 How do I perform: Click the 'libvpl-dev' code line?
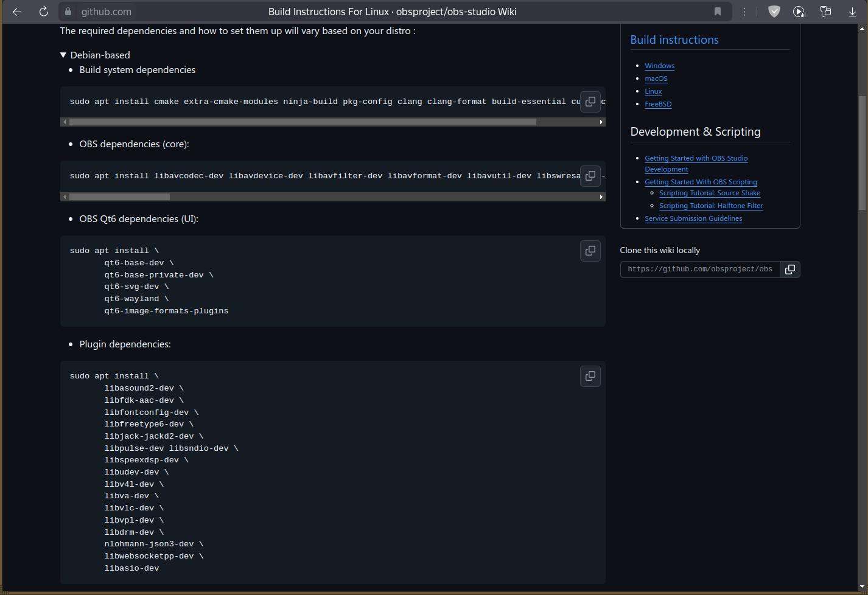click(134, 520)
